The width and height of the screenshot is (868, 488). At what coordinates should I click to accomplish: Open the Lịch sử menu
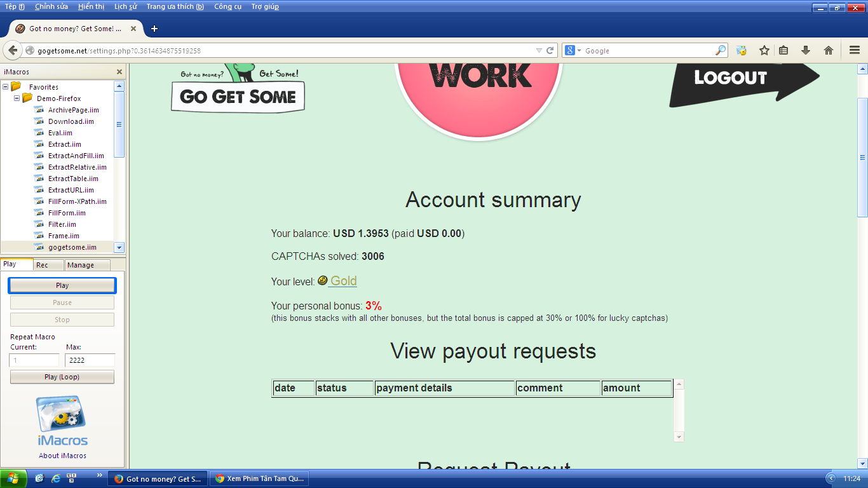click(x=126, y=6)
